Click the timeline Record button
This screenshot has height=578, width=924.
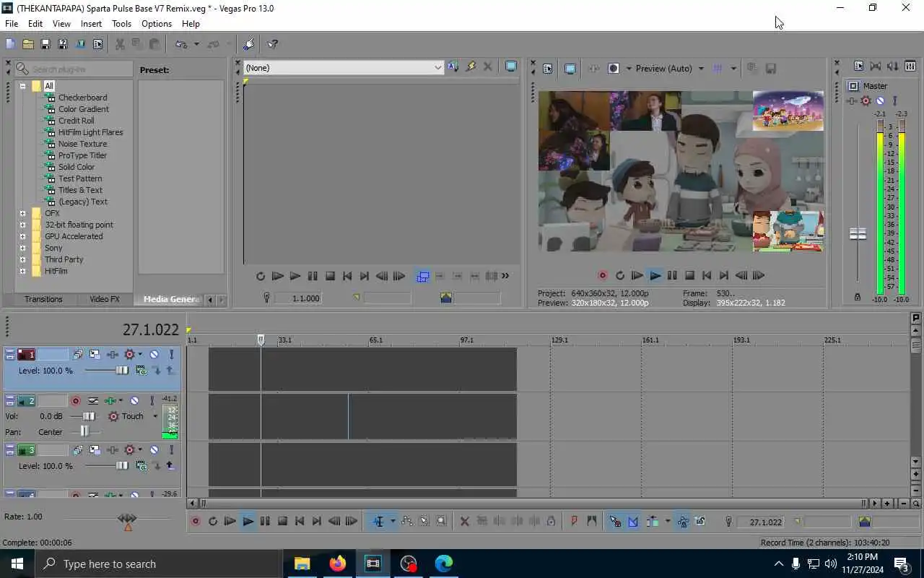(x=195, y=521)
